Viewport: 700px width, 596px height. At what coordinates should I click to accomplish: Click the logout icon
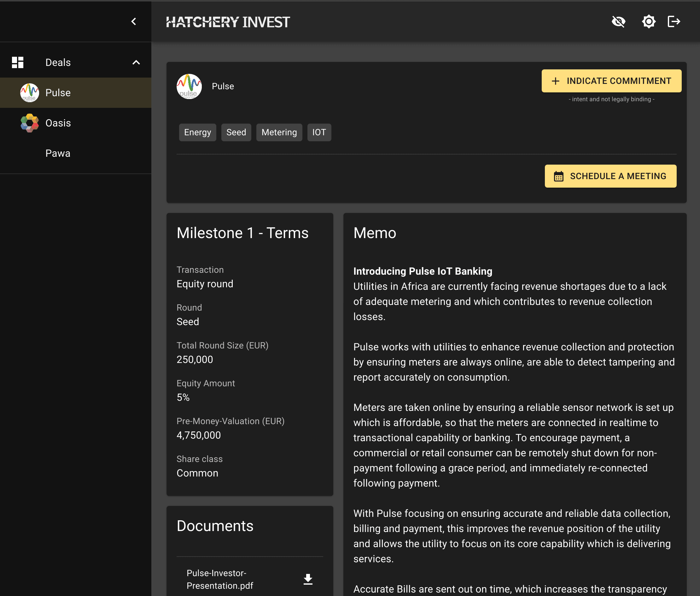tap(674, 22)
